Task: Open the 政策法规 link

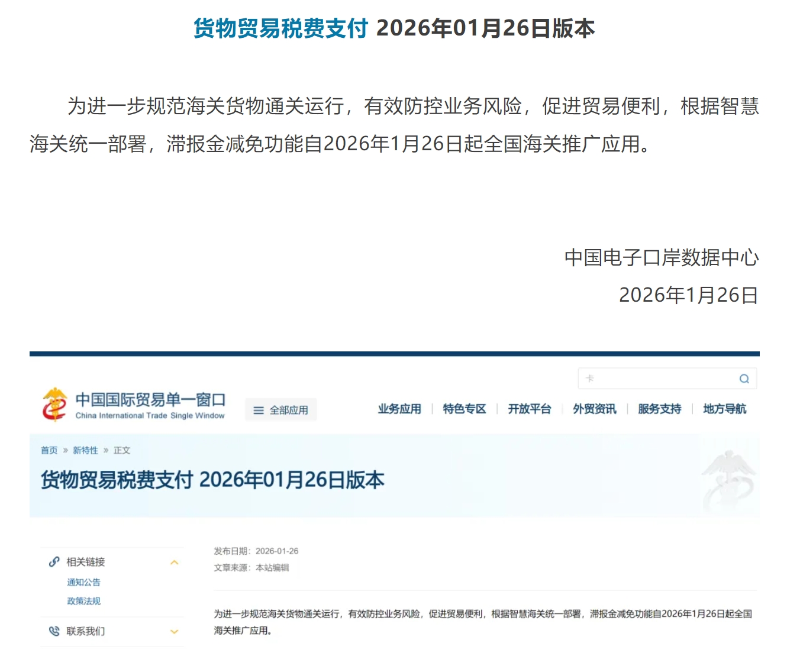Action: [83, 600]
